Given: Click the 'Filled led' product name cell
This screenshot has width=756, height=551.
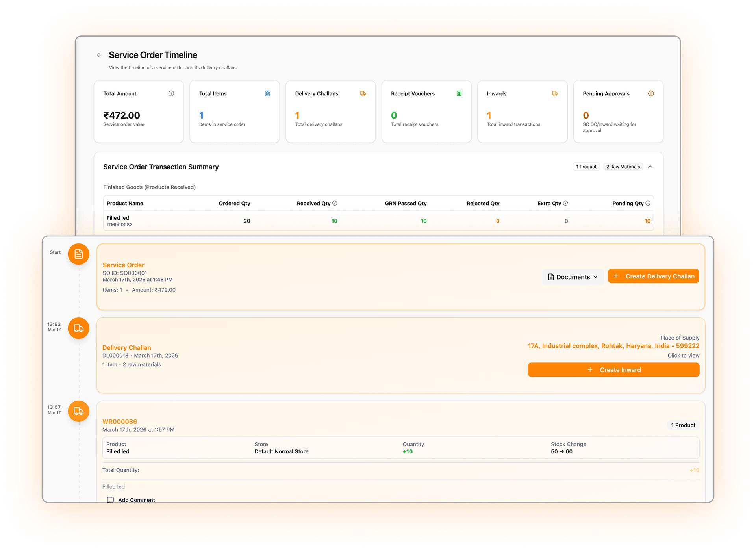Looking at the screenshot, I should point(118,218).
